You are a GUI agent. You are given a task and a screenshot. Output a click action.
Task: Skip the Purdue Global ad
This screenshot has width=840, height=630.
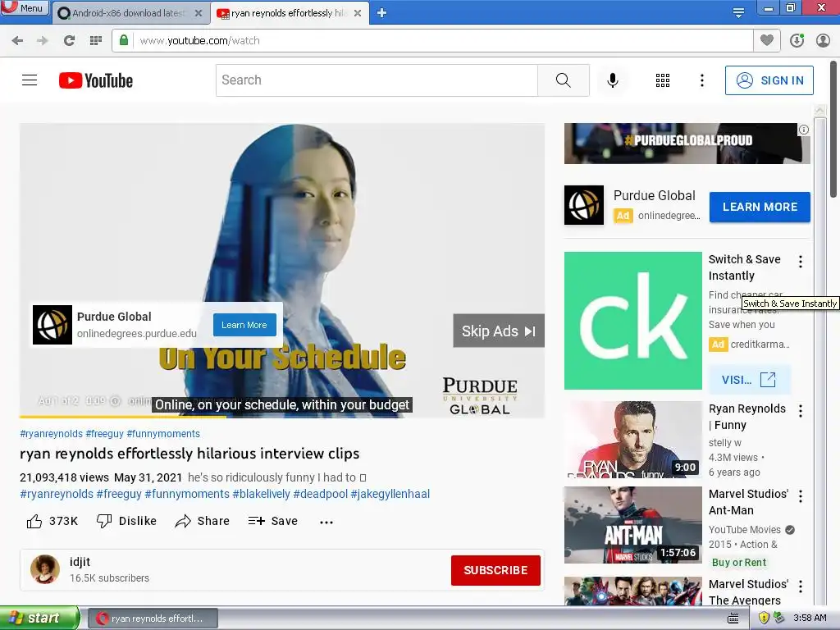tap(499, 331)
